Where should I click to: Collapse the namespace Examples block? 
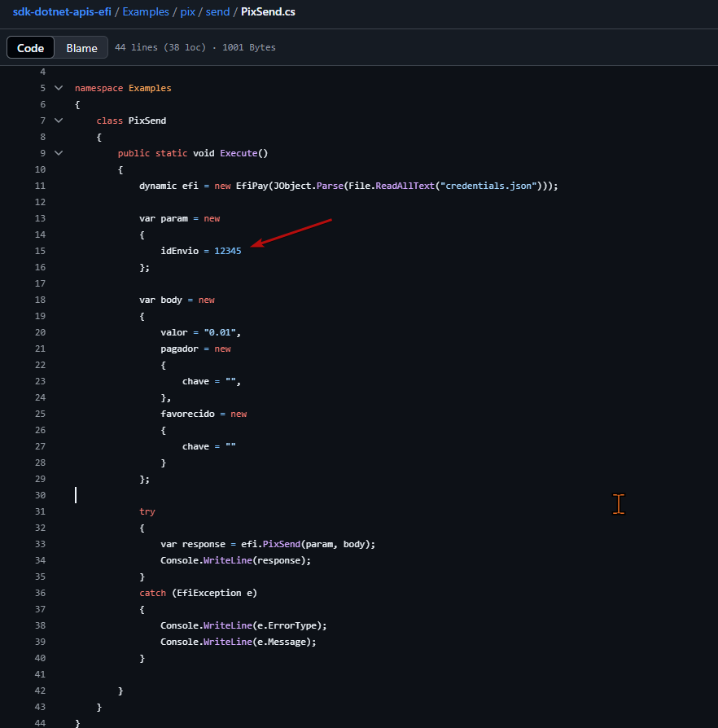click(59, 88)
